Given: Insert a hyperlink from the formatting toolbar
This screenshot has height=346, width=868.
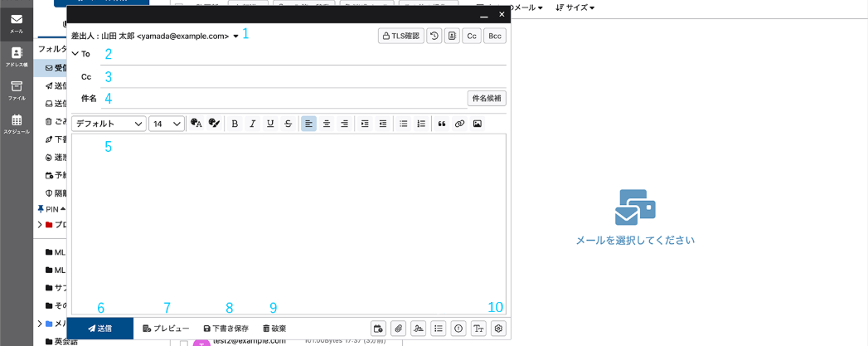Looking at the screenshot, I should 459,124.
